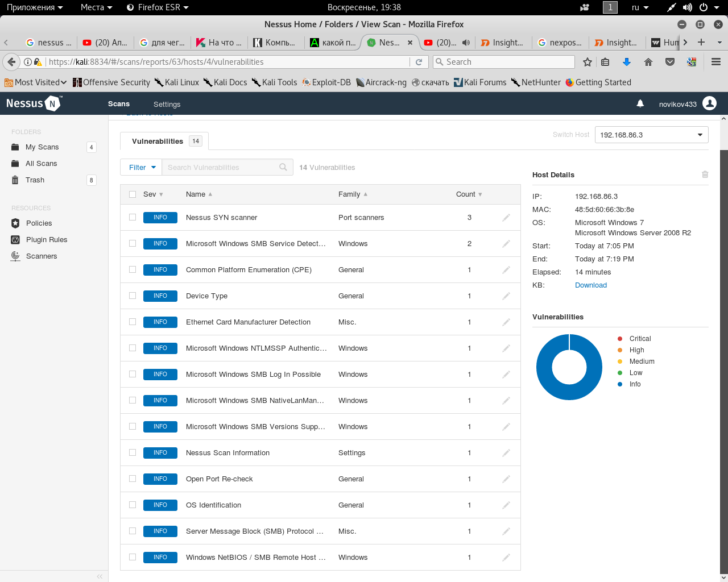This screenshot has height=582, width=728.
Task: Expand the Filter dropdown
Action: tap(141, 167)
